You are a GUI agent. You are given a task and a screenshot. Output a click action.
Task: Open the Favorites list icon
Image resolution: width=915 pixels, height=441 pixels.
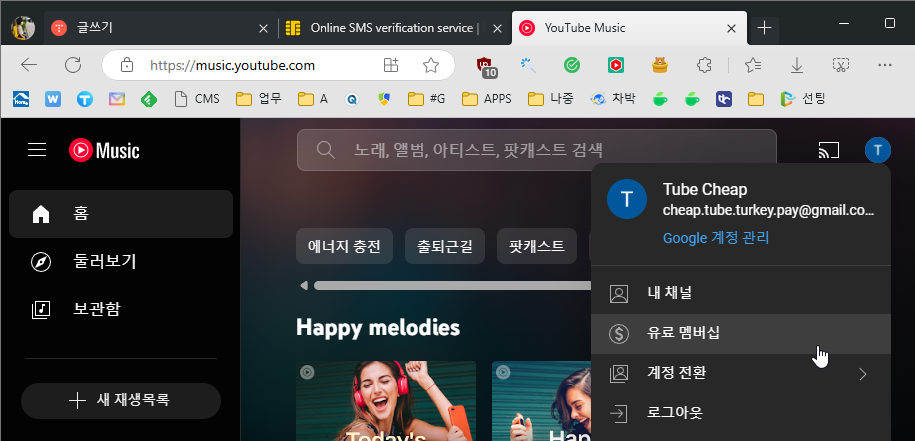[x=753, y=65]
